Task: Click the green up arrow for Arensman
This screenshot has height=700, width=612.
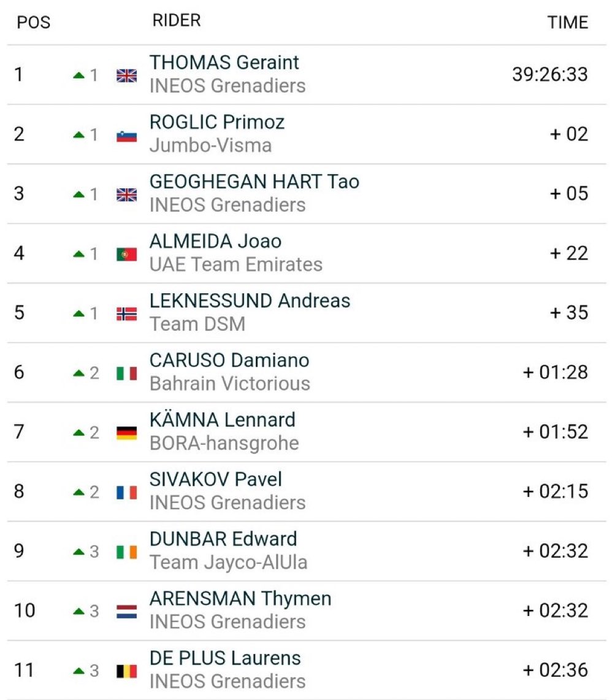Action: click(78, 611)
